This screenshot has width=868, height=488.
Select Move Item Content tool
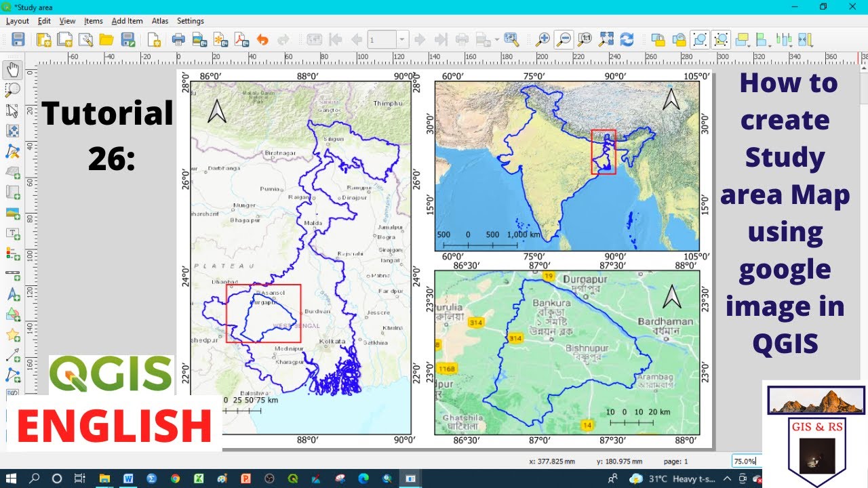tap(12, 130)
